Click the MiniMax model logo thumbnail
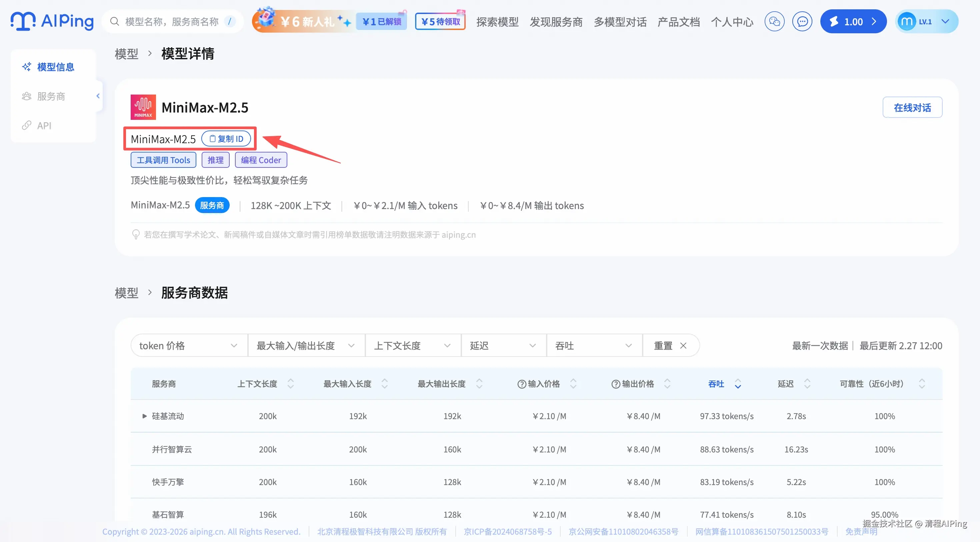Screen dimensions: 980x542 pos(143,107)
